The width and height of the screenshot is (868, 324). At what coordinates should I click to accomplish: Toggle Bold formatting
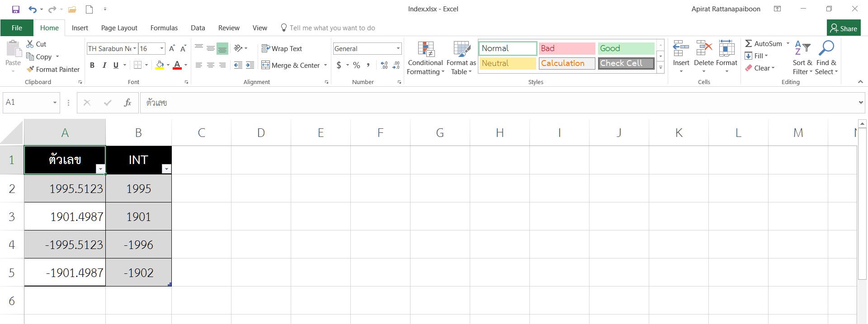coord(92,65)
